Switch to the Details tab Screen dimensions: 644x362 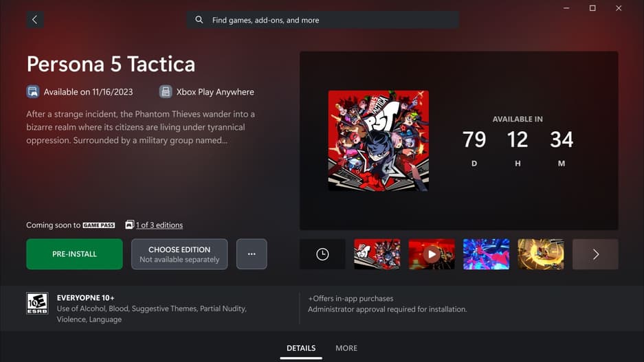coord(301,348)
